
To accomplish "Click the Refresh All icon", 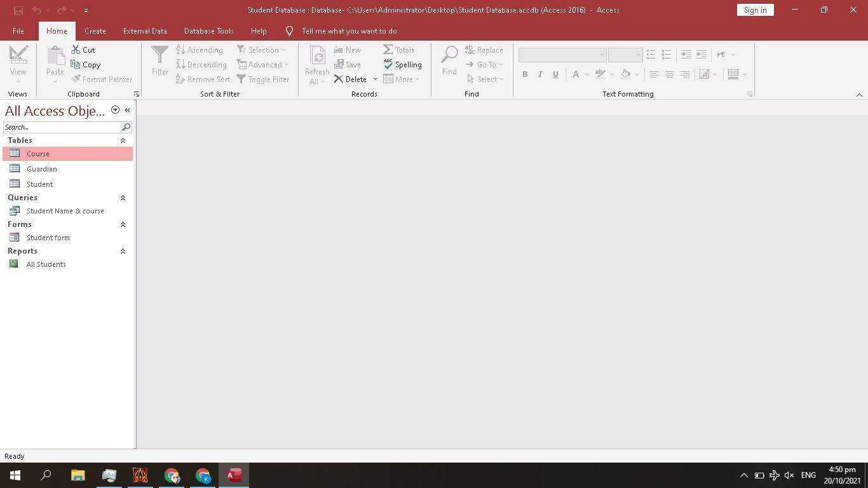I will pos(317,56).
